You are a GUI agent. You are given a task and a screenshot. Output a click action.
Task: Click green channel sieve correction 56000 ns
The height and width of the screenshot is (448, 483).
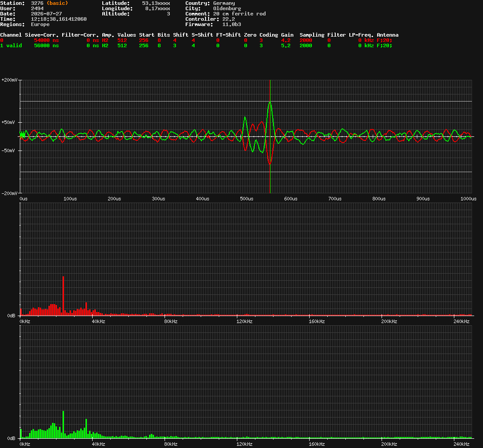pos(46,45)
